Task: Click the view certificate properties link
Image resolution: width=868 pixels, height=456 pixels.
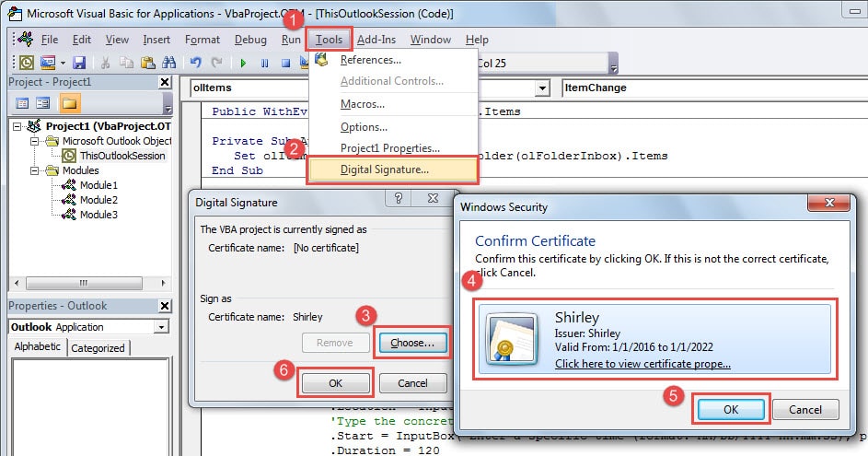Action: coord(642,364)
